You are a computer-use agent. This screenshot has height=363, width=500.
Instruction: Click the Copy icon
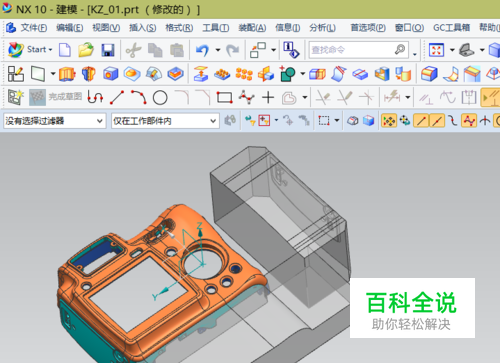click(155, 50)
